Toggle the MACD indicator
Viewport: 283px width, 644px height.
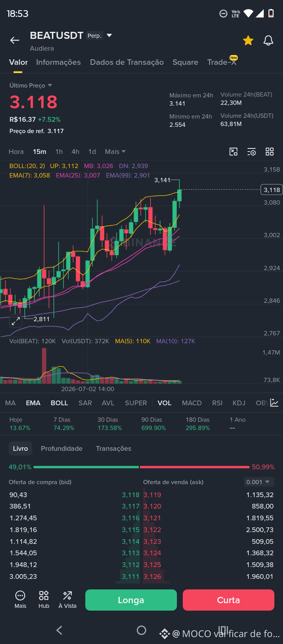tap(192, 403)
